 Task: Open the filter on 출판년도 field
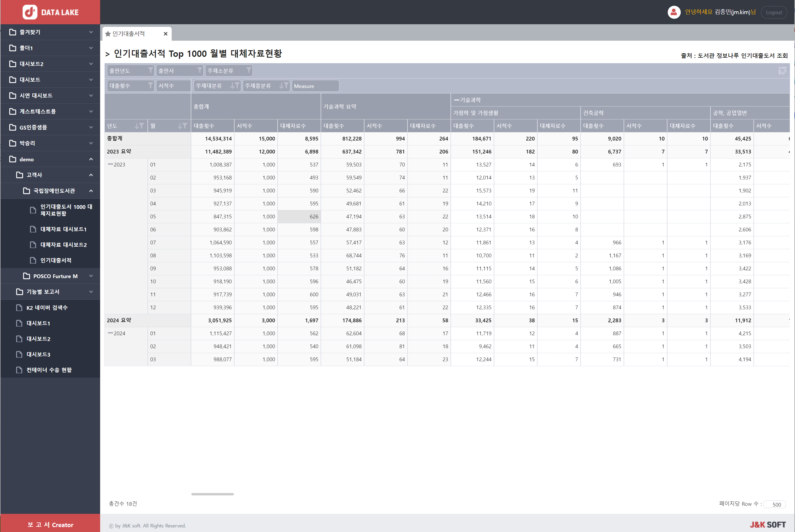point(150,70)
